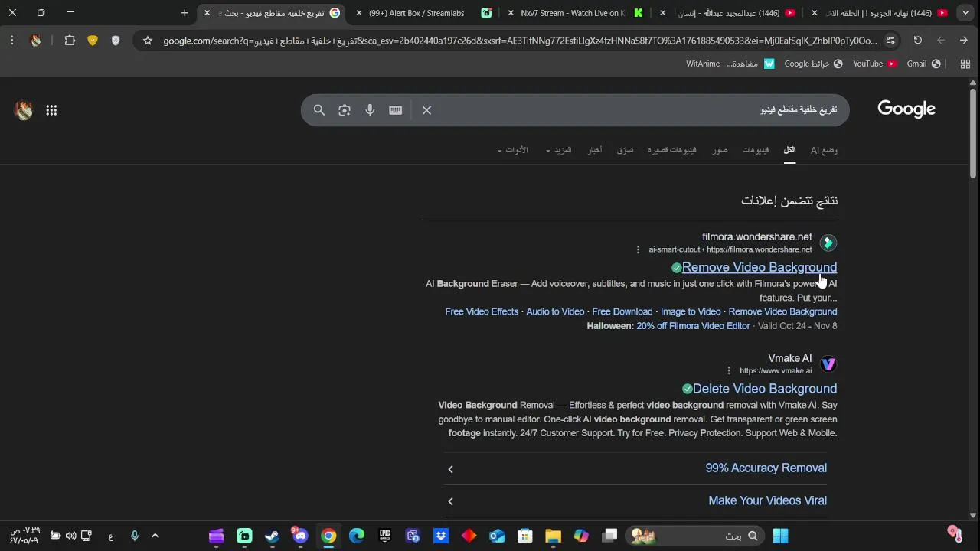Switch to Shopping (تسوّق) tab

click(626, 150)
